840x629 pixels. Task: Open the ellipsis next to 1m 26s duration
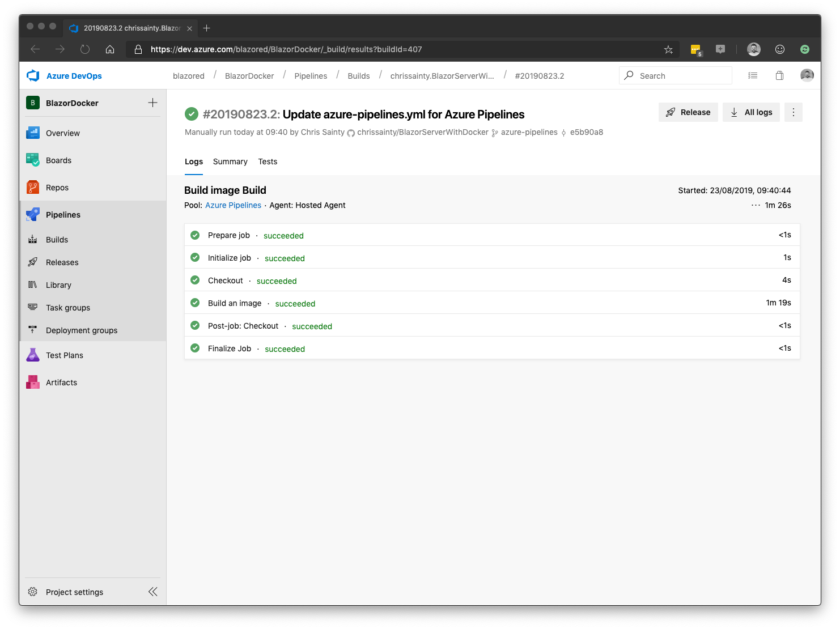pyautogui.click(x=756, y=205)
